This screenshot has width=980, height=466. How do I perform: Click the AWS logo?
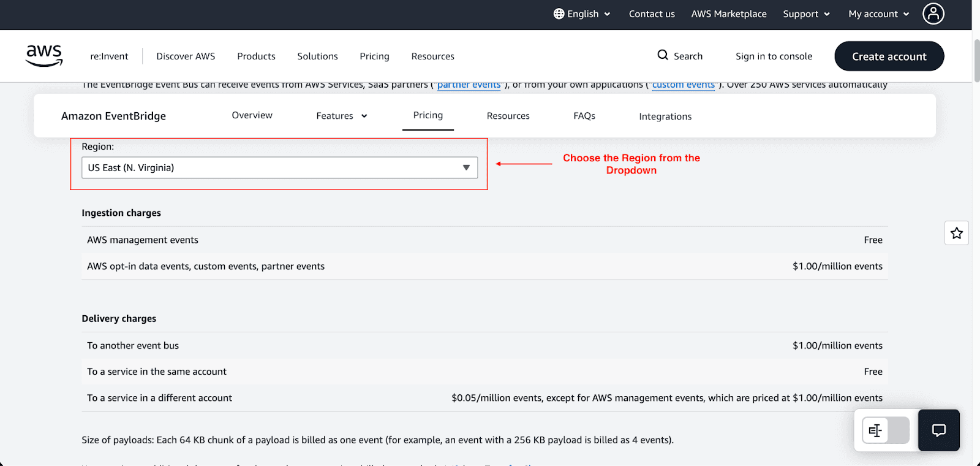[x=44, y=56]
